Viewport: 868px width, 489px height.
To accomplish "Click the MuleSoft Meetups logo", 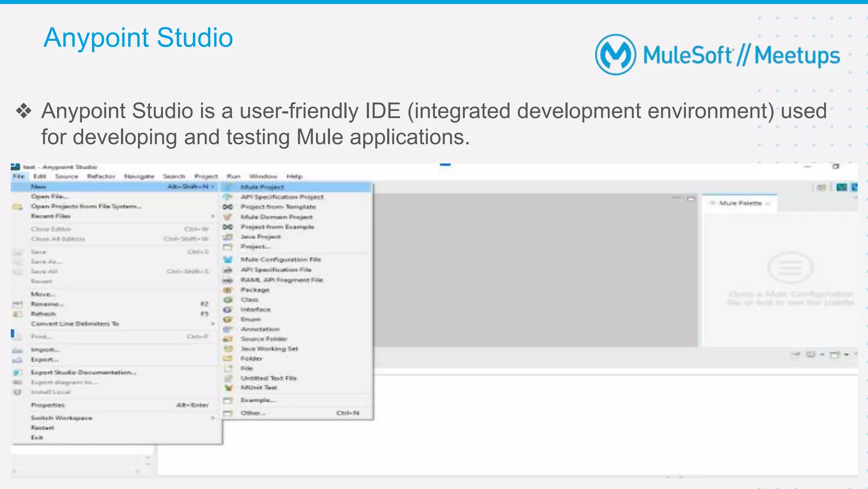I will [x=717, y=55].
